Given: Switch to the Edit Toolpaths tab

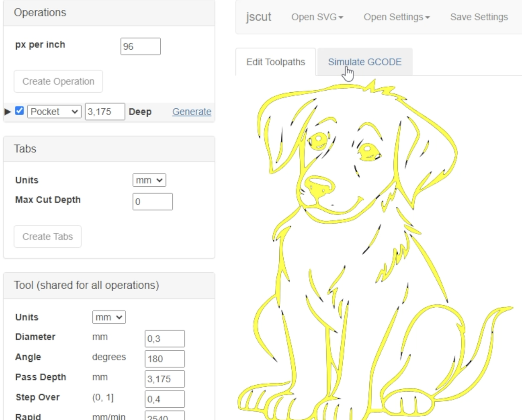Looking at the screenshot, I should click(276, 62).
